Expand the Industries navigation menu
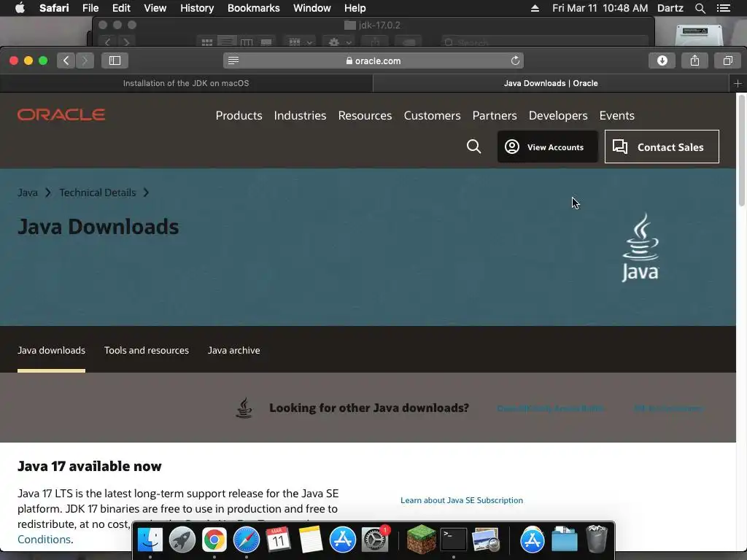 tap(300, 116)
